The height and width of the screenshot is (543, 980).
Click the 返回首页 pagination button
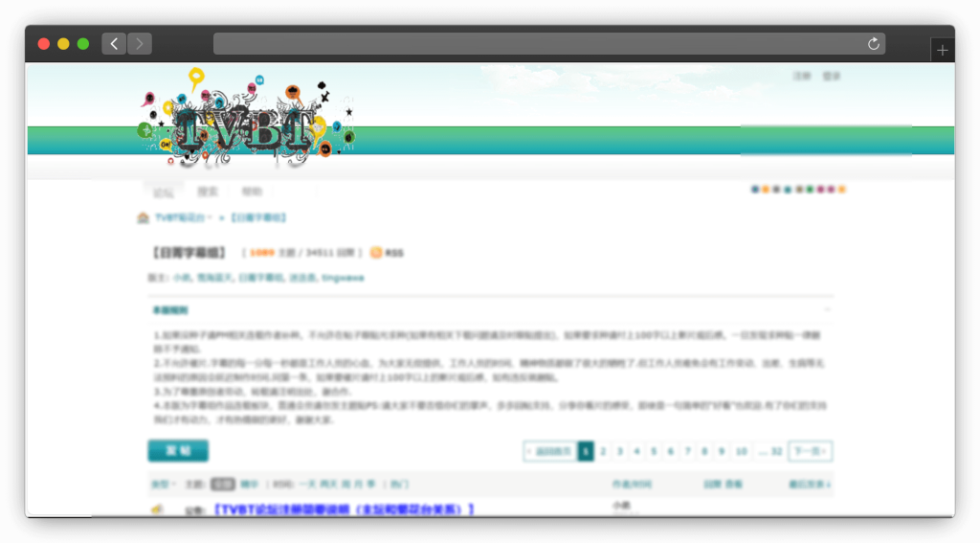(550, 451)
